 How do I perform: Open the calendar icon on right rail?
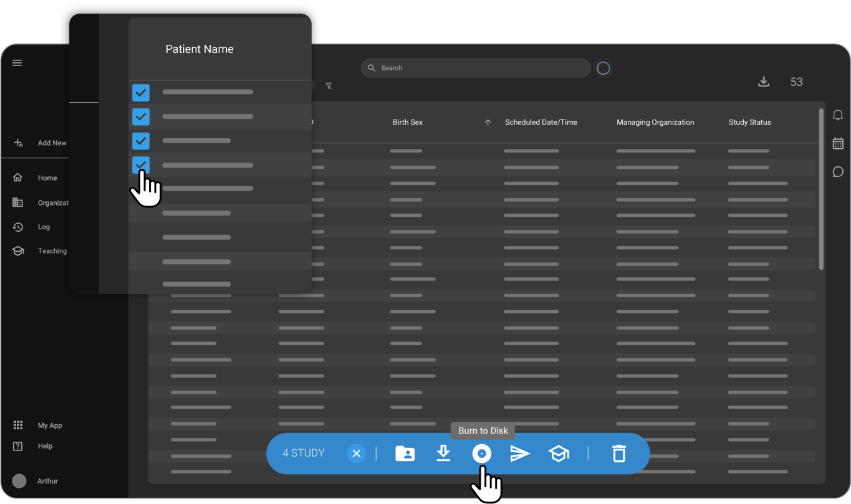(838, 143)
